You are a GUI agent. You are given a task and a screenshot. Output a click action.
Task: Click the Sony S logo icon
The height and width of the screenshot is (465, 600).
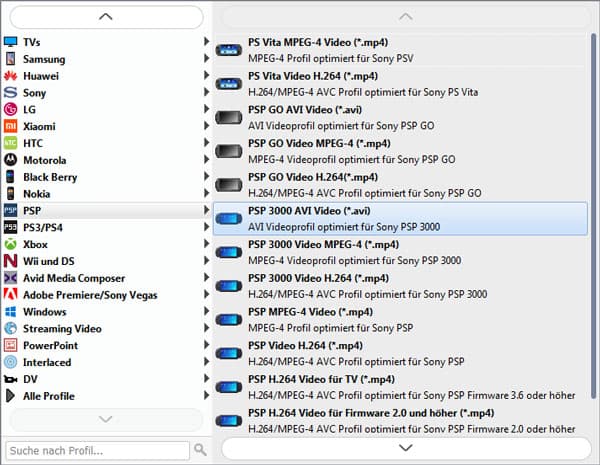pos(10,92)
